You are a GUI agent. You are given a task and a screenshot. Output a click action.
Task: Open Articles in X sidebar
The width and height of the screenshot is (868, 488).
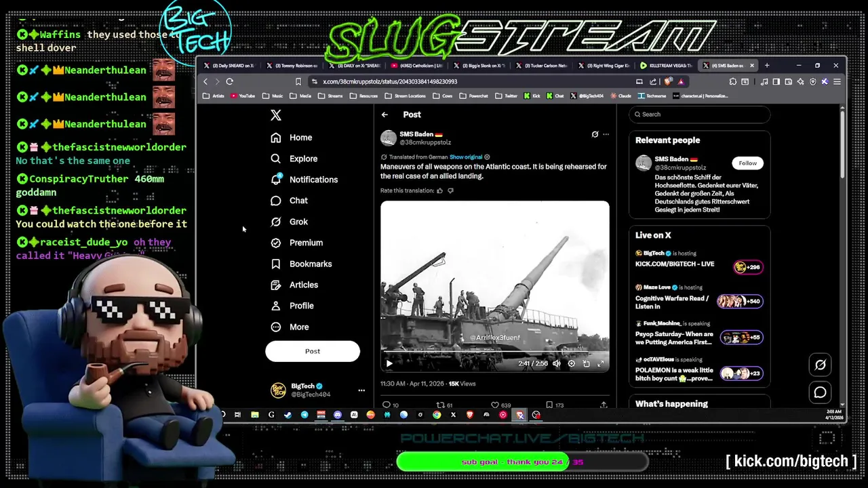point(294,285)
